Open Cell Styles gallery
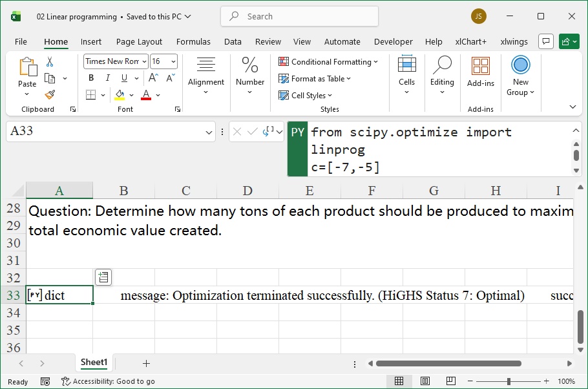Image resolution: width=588 pixels, height=389 pixels. click(305, 96)
